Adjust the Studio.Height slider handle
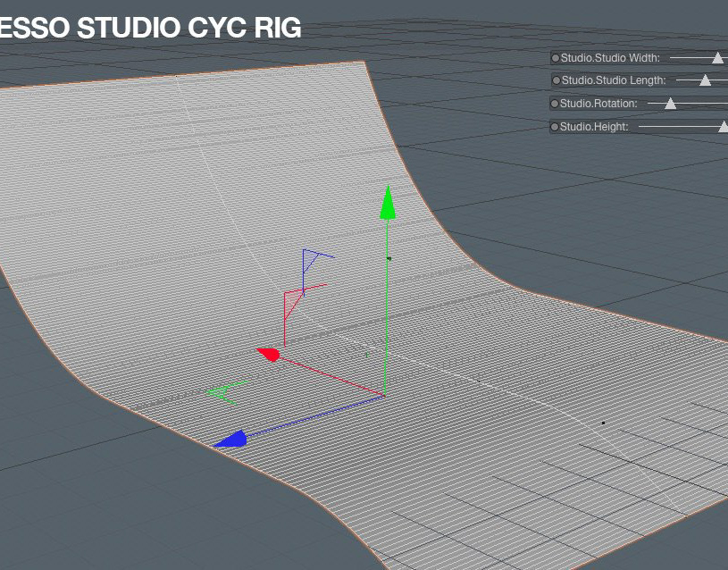The height and width of the screenshot is (570, 728). coord(723,126)
